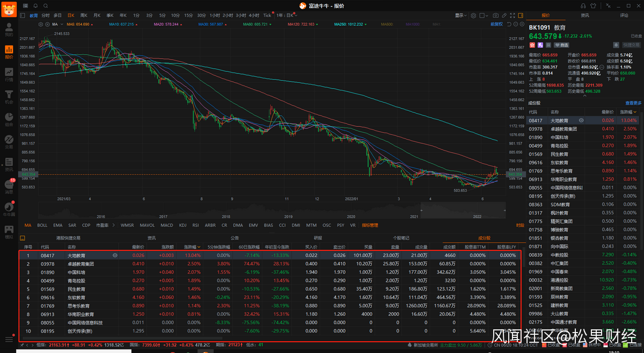This screenshot has height=353, width=644.
Task: Click the 查看更多 link
Action: 633,103
